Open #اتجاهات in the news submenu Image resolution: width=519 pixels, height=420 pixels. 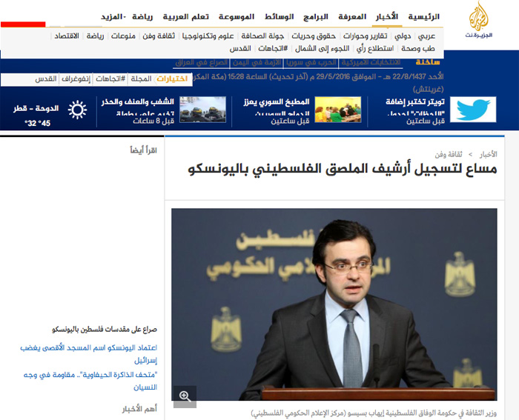[x=273, y=49]
